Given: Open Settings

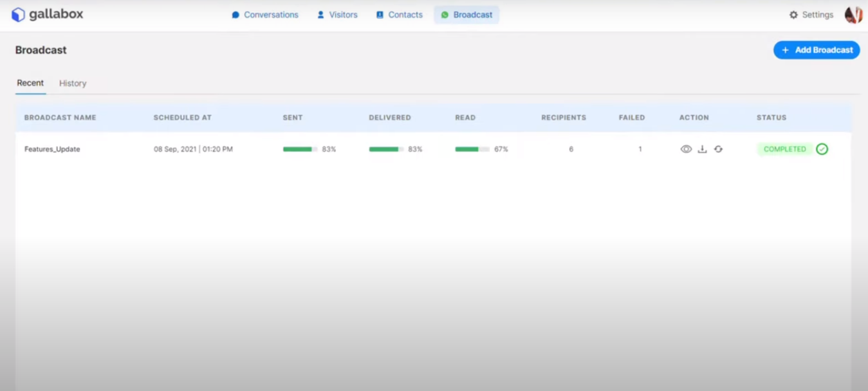Looking at the screenshot, I should (x=811, y=15).
